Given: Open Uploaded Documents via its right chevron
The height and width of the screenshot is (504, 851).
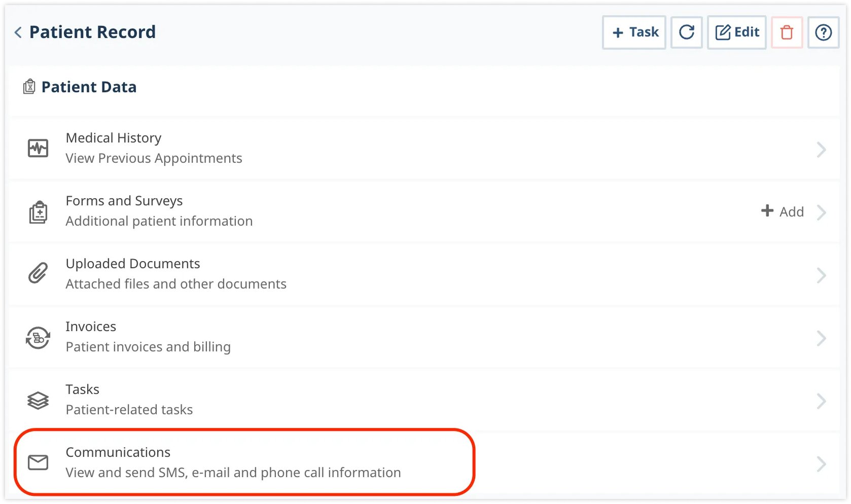Looking at the screenshot, I should [x=822, y=275].
